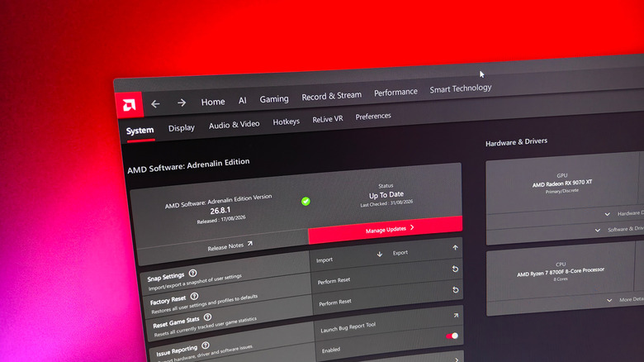644x362 pixels.
Task: Click the Launch Bug Report Tool arrow icon
Action: (456, 316)
